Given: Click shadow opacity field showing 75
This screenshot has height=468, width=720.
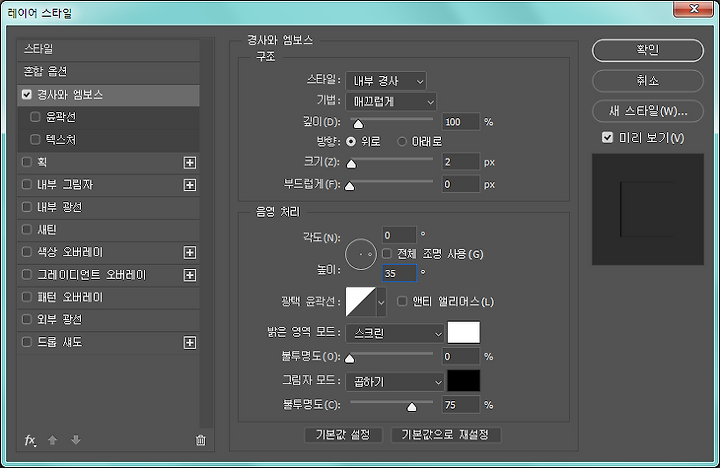Looking at the screenshot, I should [x=461, y=405].
